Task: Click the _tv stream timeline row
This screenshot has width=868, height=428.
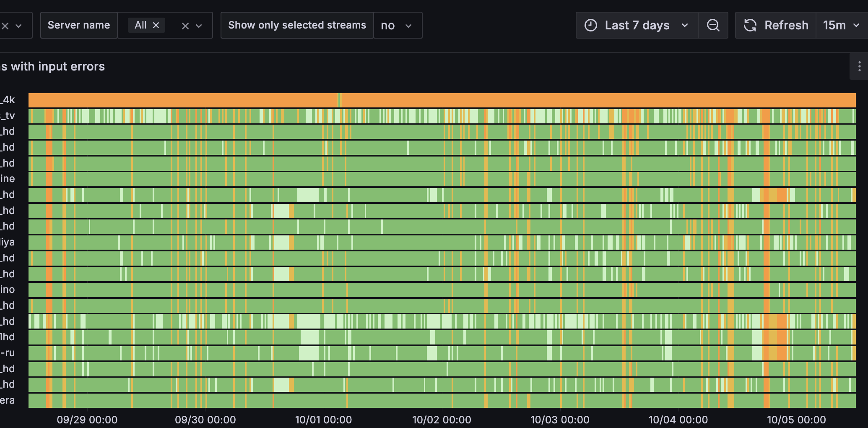Action: (x=442, y=116)
